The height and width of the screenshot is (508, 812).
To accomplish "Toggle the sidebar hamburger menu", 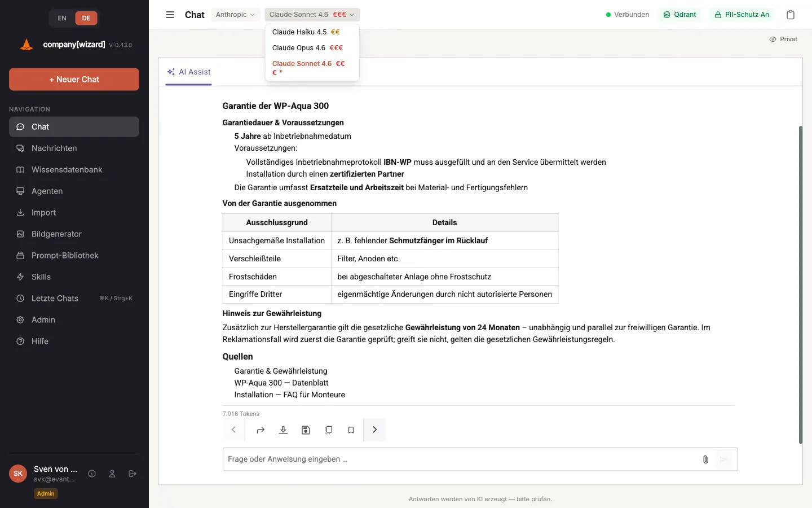I will 170,15.
